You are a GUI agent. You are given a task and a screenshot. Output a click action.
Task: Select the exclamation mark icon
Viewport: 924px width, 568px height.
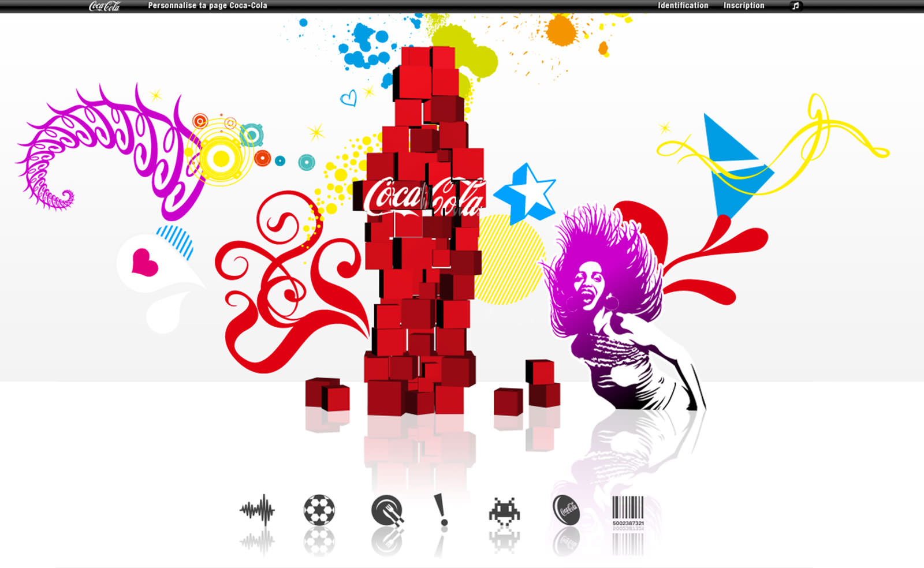pos(441,510)
